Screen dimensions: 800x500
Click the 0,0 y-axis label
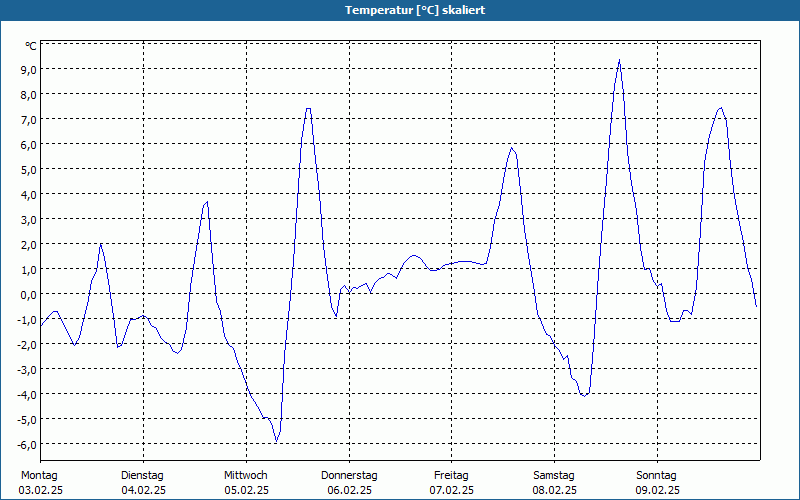(x=29, y=294)
